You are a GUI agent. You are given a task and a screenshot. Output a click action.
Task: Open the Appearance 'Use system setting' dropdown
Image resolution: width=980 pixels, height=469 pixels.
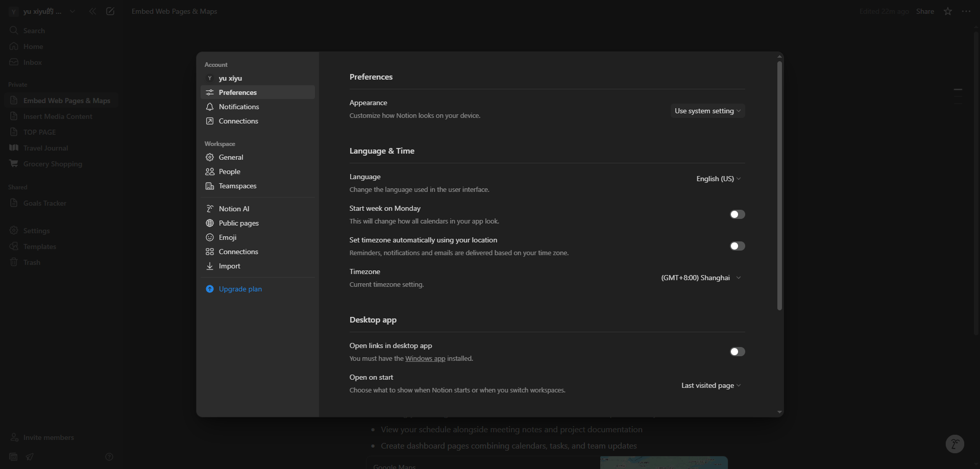[x=707, y=111]
